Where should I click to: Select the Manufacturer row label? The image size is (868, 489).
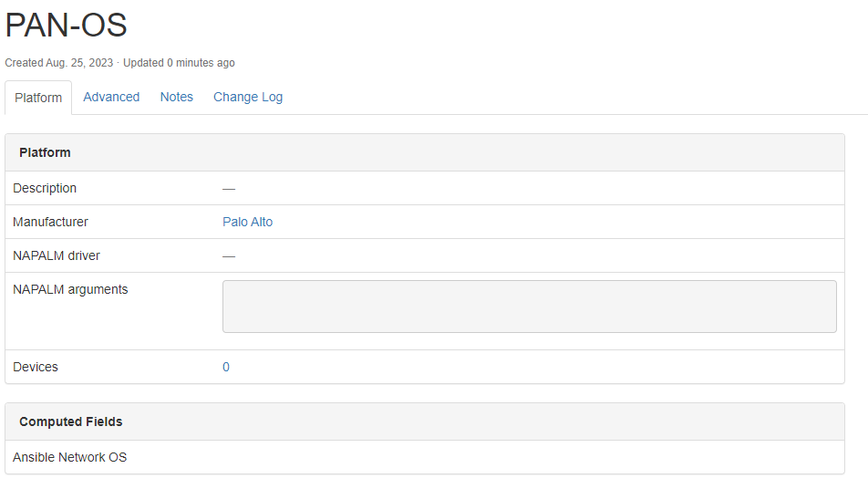[50, 222]
